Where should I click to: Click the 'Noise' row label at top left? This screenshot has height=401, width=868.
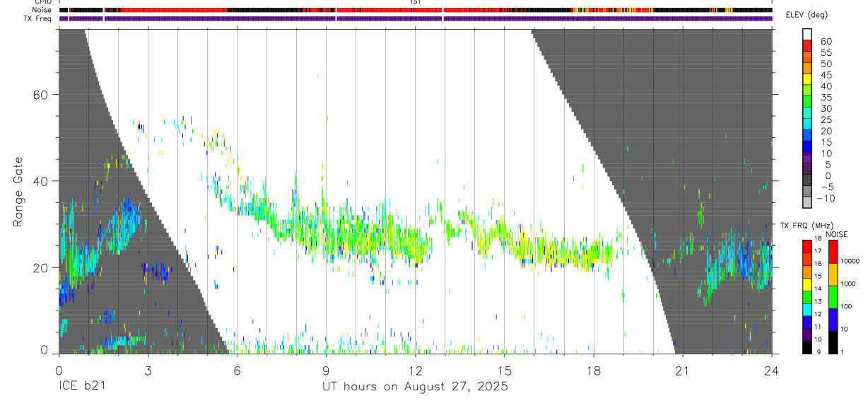(43, 10)
